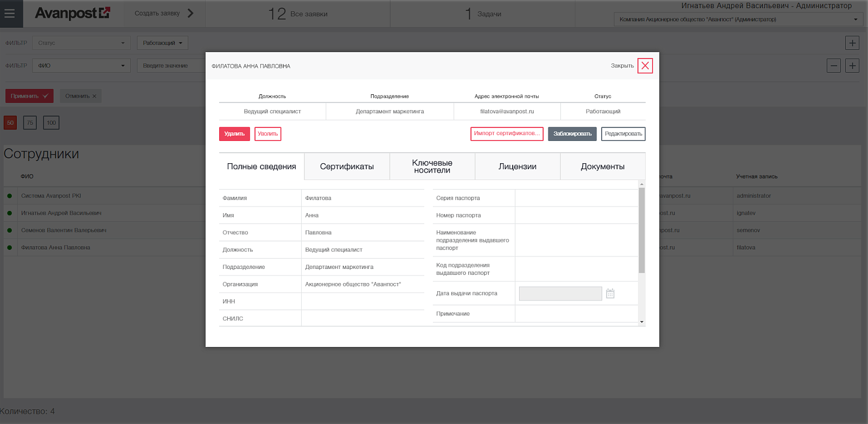Screen dimensions: 868x424
Task: Click the Avanpost logo
Action: point(72,14)
